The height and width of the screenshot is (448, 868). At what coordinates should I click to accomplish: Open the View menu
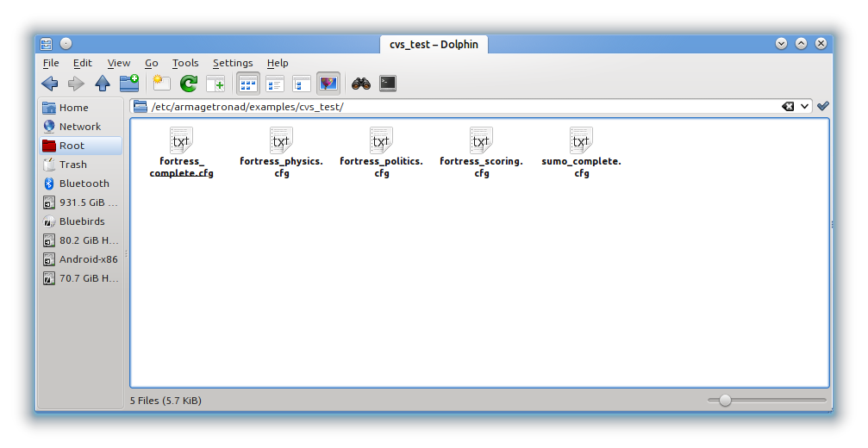pyautogui.click(x=119, y=63)
